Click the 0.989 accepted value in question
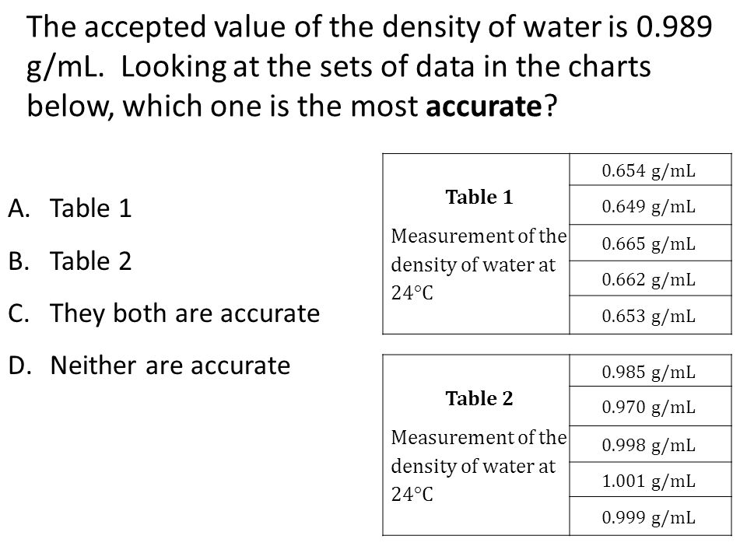Screen dimensions: 747x560 point(674,27)
